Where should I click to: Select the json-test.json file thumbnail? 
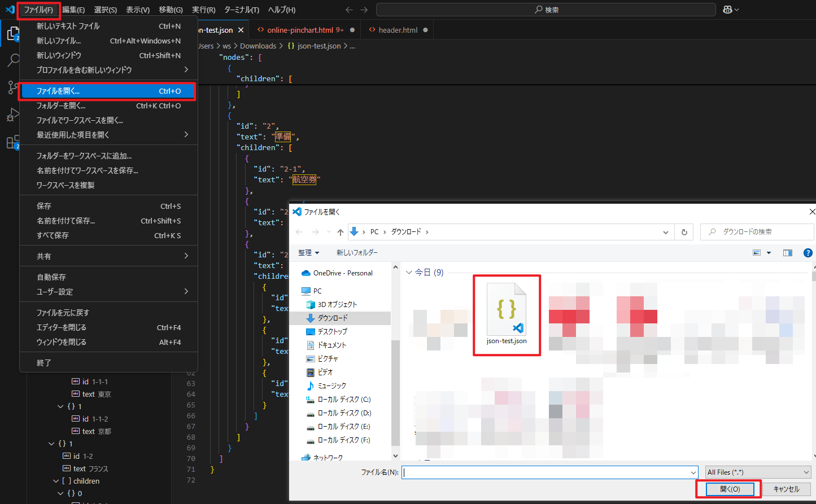[x=507, y=314]
